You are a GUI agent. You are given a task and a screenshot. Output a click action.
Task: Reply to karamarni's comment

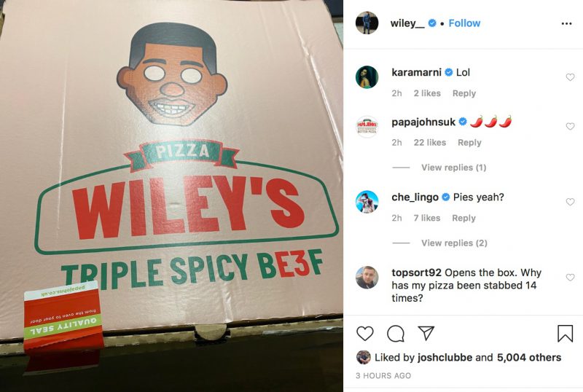pyautogui.click(x=464, y=93)
